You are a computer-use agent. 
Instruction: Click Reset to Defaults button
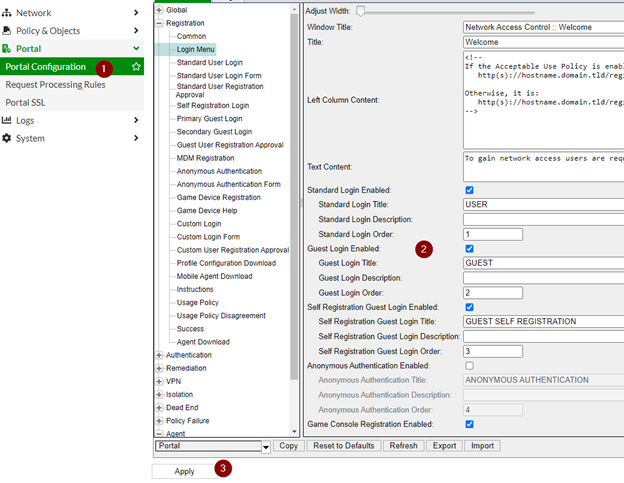pyautogui.click(x=343, y=446)
